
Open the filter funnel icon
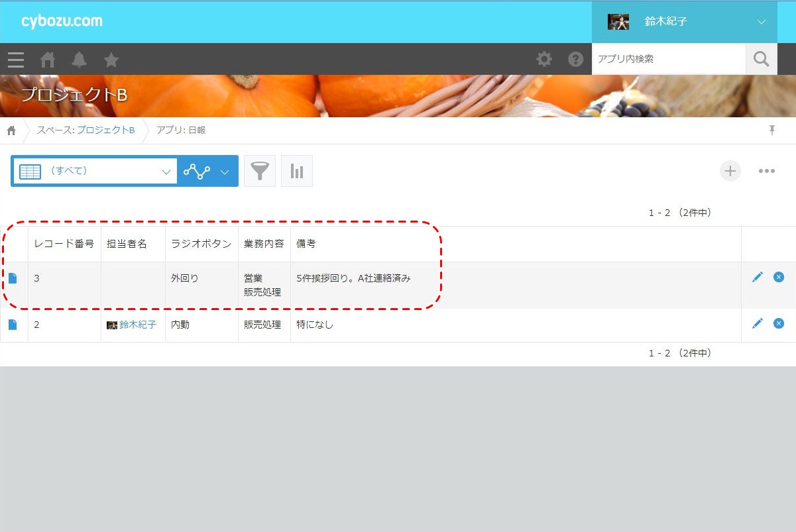tap(260, 171)
